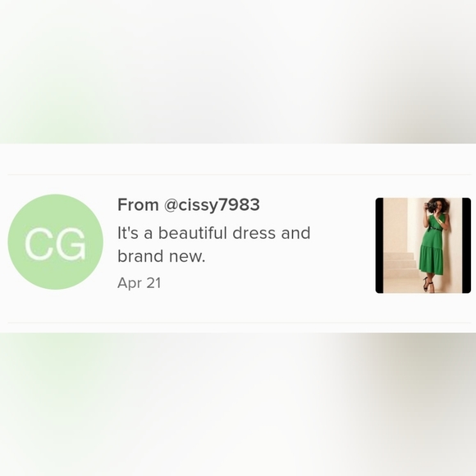Click the high-heeled shoes in the thumbnail
Viewport: 476px width, 476px height.
point(428,285)
